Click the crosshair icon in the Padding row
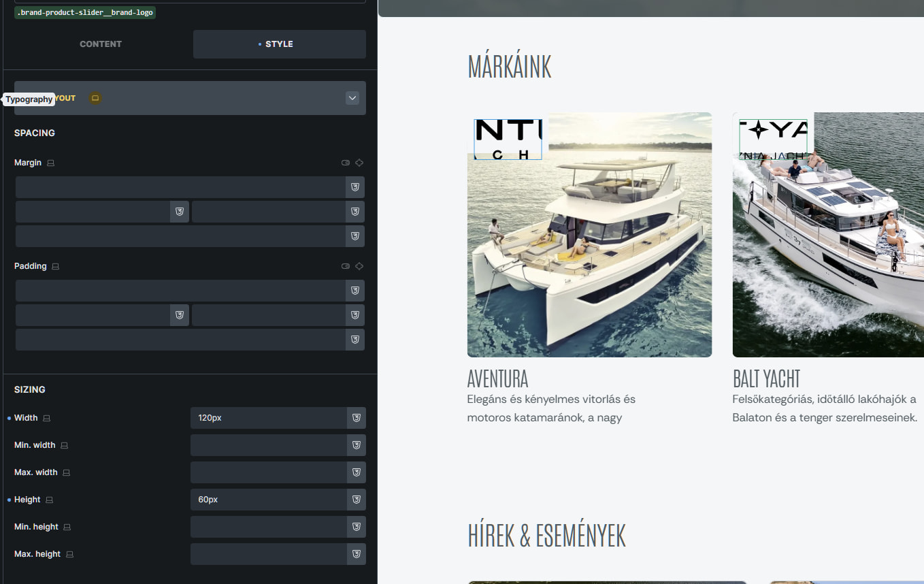Image resolution: width=924 pixels, height=584 pixels. [x=359, y=266]
